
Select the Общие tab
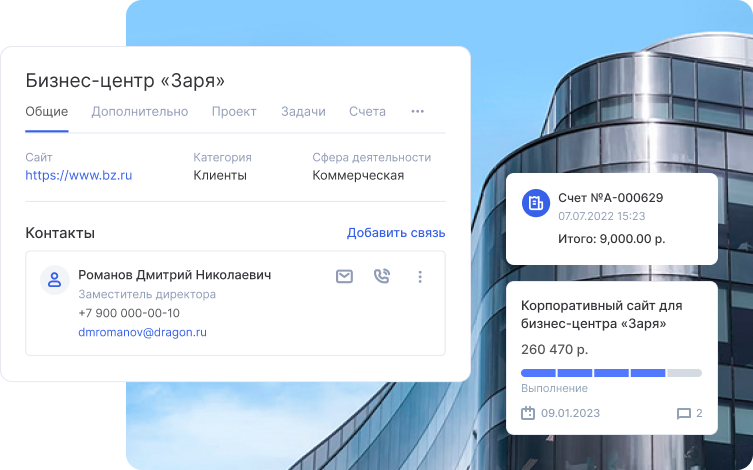[47, 111]
